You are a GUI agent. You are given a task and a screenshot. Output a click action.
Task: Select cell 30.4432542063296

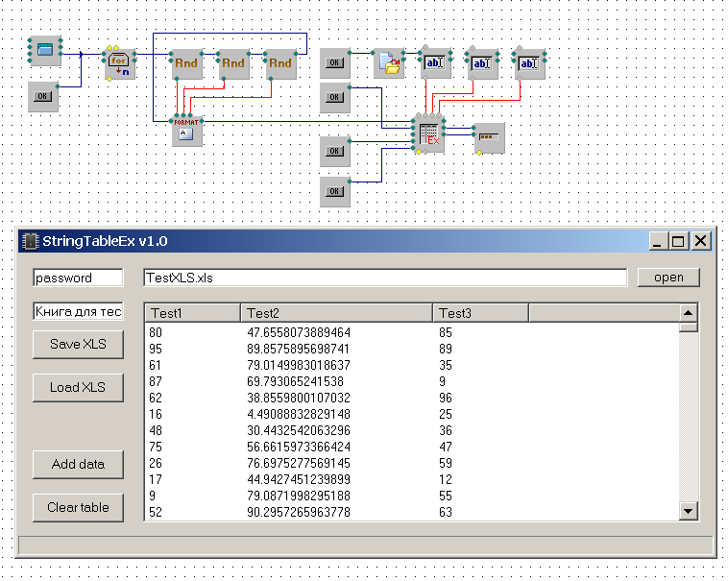point(299,430)
